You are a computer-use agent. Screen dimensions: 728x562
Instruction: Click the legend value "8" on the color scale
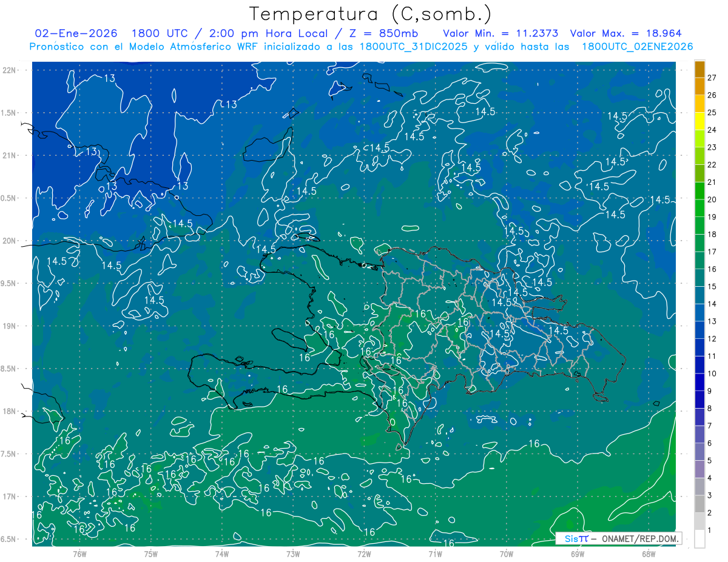711,408
